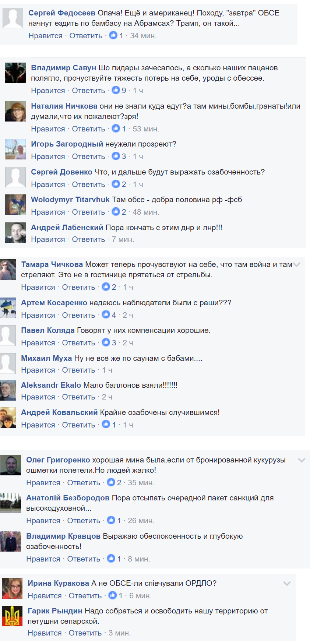The width and height of the screenshot is (310, 644).
Task: Click the 9-likes thumb icon on Владимир Савун's comment
Action: click(x=116, y=90)
